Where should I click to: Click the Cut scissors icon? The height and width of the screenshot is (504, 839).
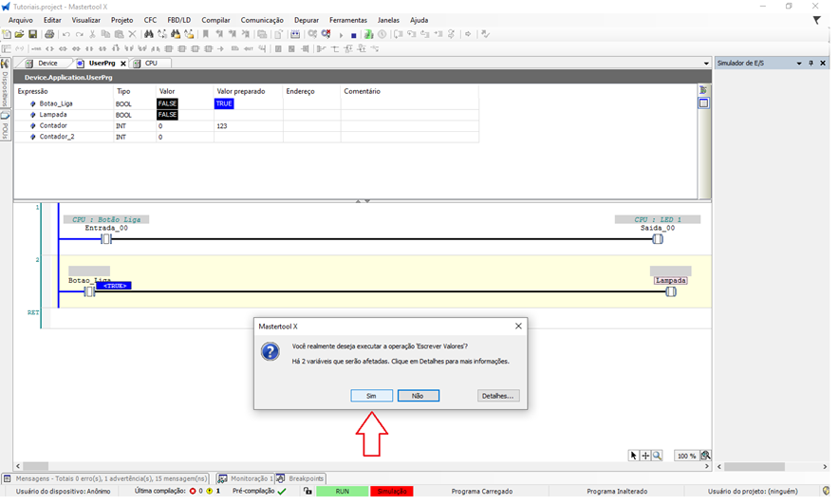tap(93, 34)
